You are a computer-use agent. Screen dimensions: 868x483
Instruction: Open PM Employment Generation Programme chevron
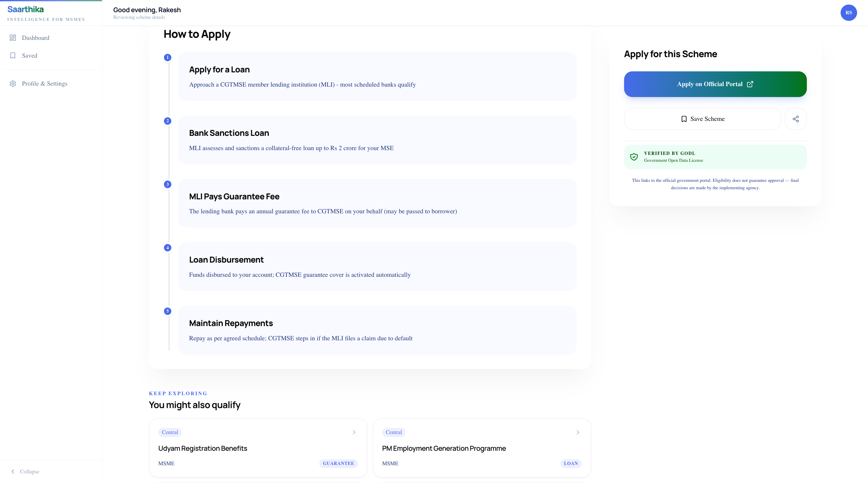coord(578,432)
